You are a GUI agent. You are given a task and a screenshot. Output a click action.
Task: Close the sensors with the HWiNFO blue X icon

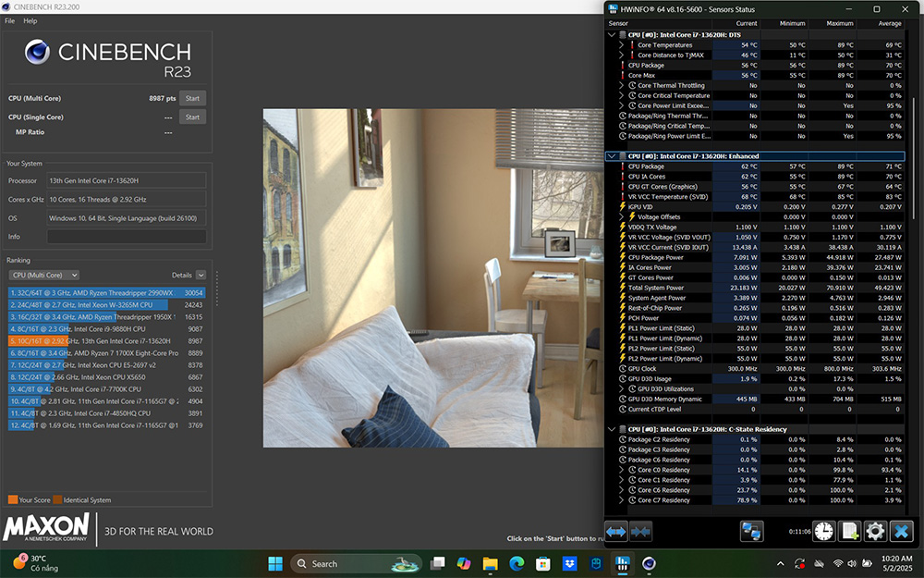click(x=901, y=532)
